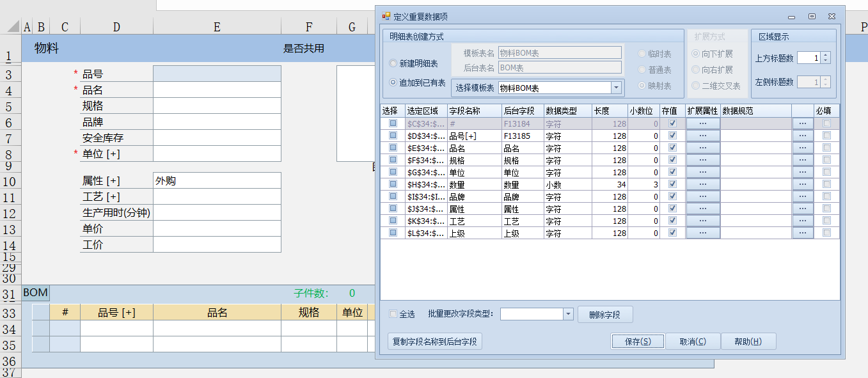Click the dialog title bar app icon
This screenshot has width=868, height=378.
(386, 16)
